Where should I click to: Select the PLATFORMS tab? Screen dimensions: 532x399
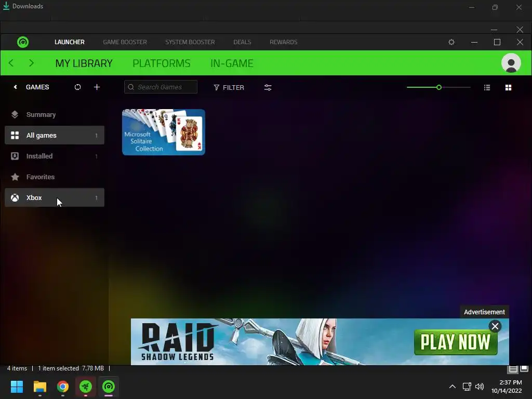162,63
